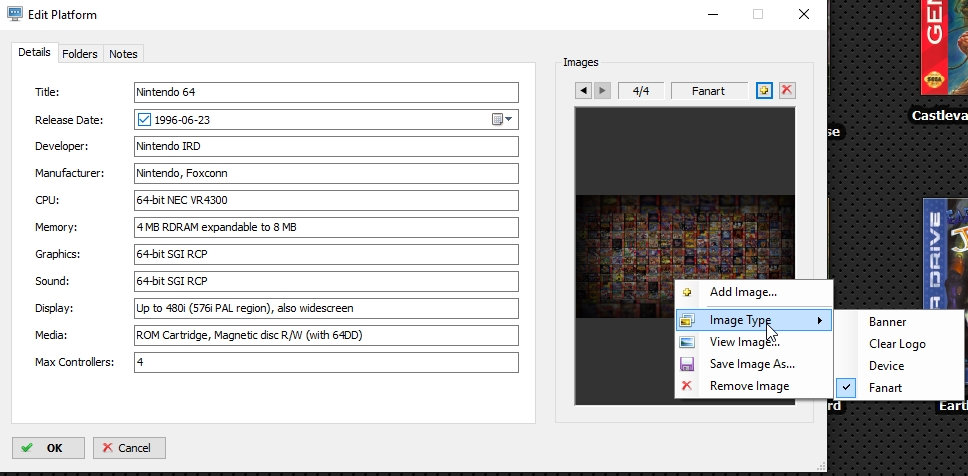Click the Image Type menu icon
Screen dimensions: 968x476
(x=686, y=320)
